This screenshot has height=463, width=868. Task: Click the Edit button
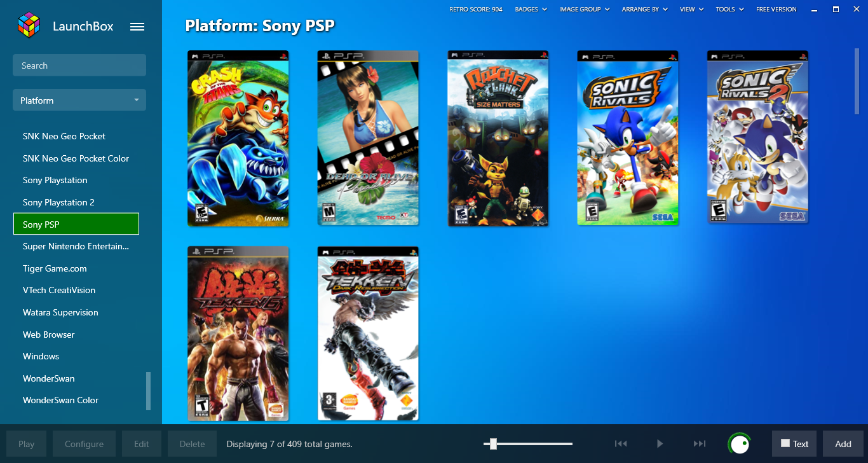click(142, 444)
